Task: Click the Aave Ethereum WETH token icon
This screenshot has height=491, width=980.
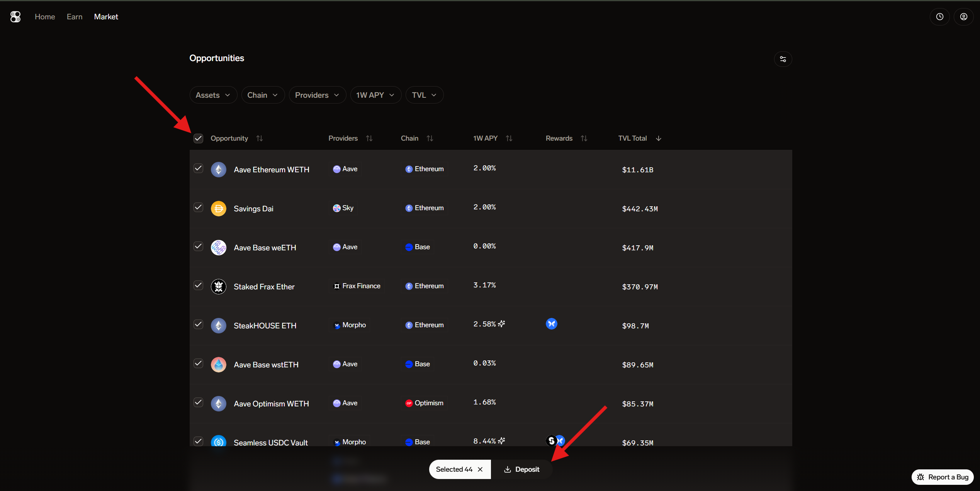Action: tap(218, 170)
